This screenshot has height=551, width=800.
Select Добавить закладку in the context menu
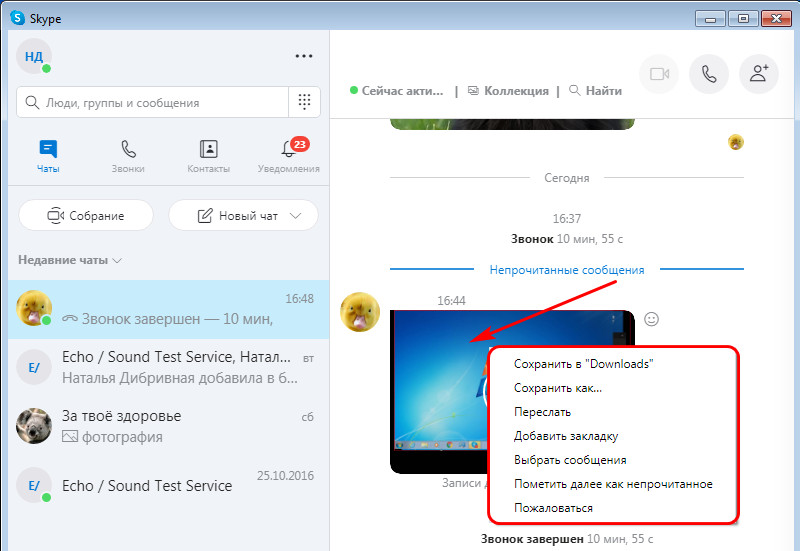click(566, 436)
